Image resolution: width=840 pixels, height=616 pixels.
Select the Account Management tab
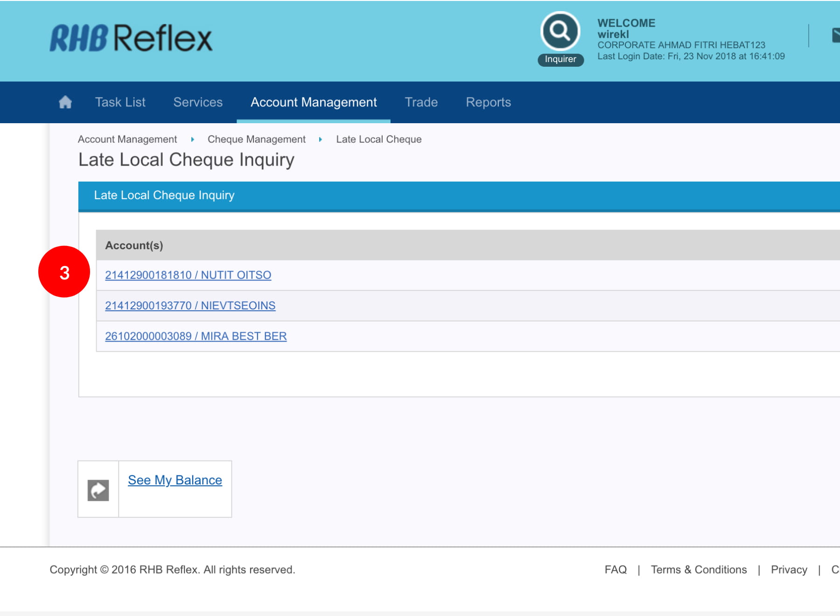click(x=314, y=102)
